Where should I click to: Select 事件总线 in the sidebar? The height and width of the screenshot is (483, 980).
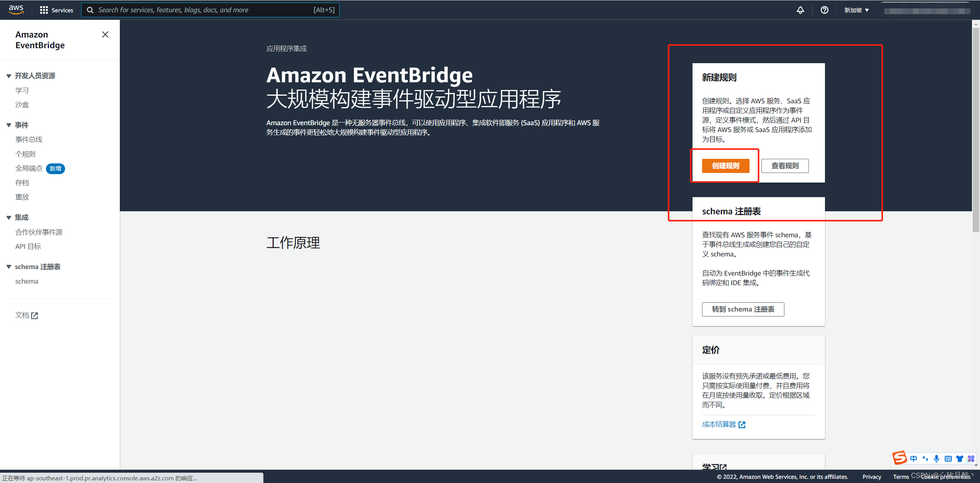(29, 139)
